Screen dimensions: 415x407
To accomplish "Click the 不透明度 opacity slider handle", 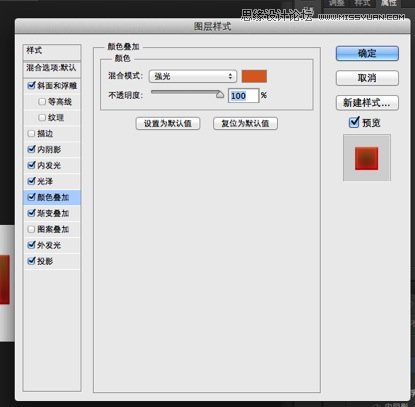I will tap(220, 95).
